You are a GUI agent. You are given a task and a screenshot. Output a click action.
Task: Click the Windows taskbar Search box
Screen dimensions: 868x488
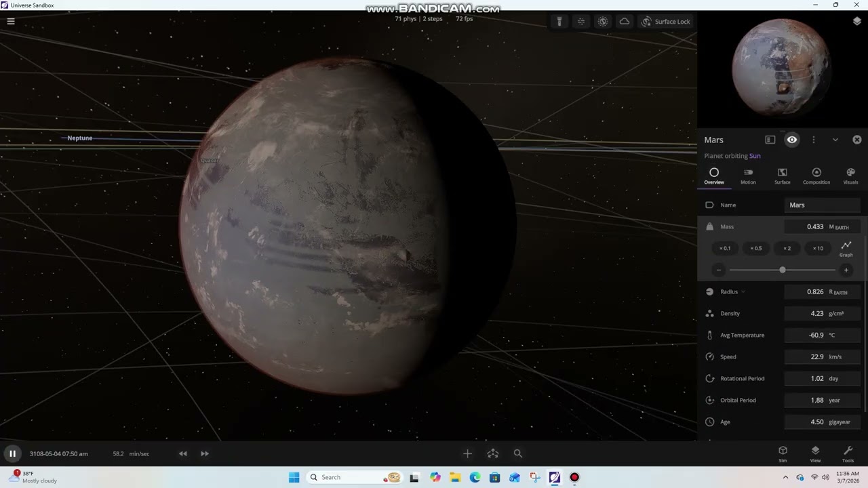click(x=355, y=477)
